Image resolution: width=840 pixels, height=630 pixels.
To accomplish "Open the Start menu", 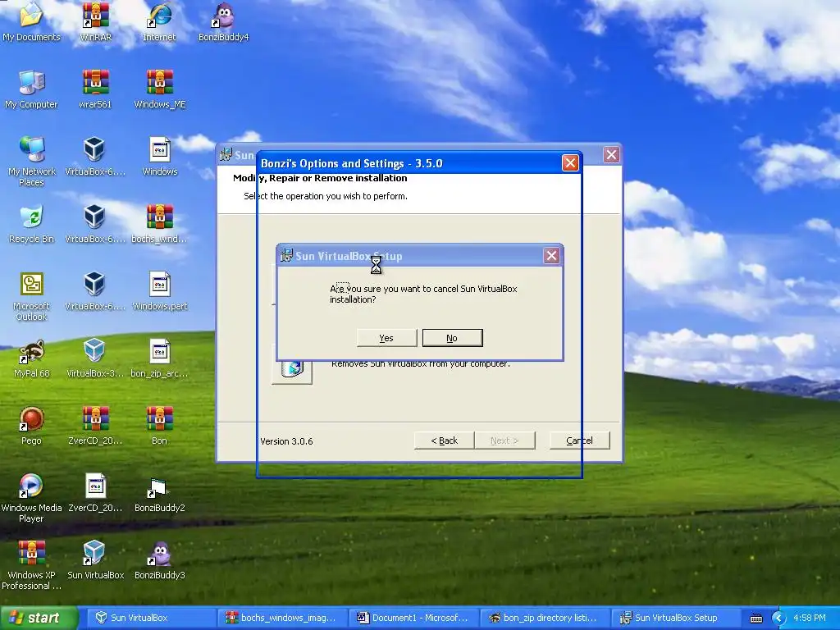I will (x=39, y=618).
